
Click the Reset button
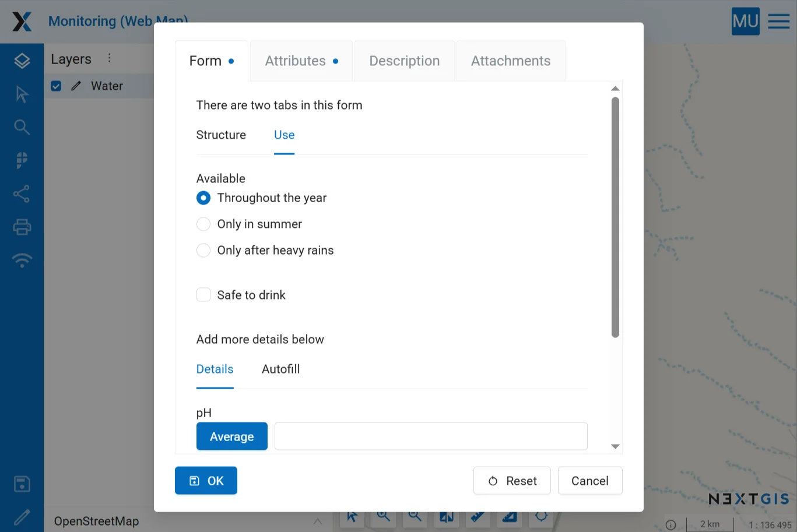(512, 481)
